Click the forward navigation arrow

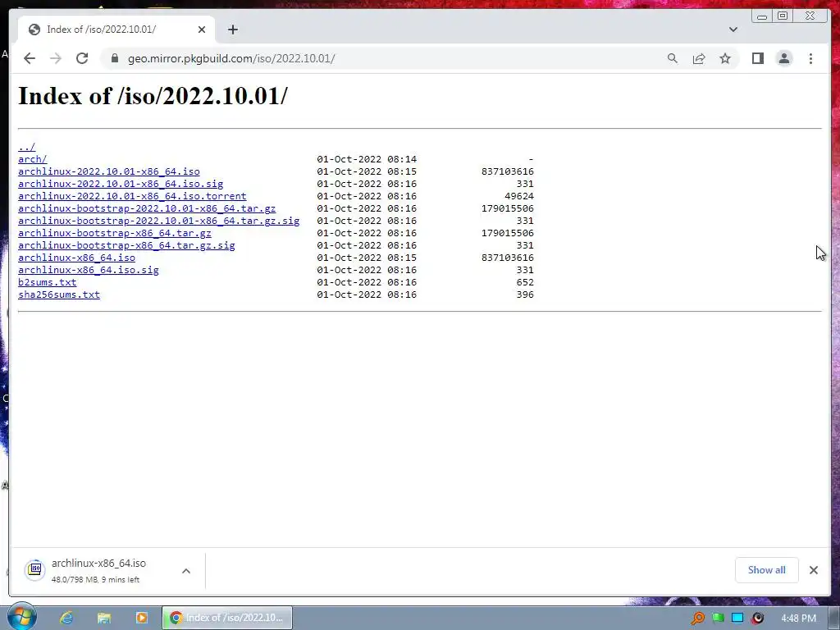point(56,58)
